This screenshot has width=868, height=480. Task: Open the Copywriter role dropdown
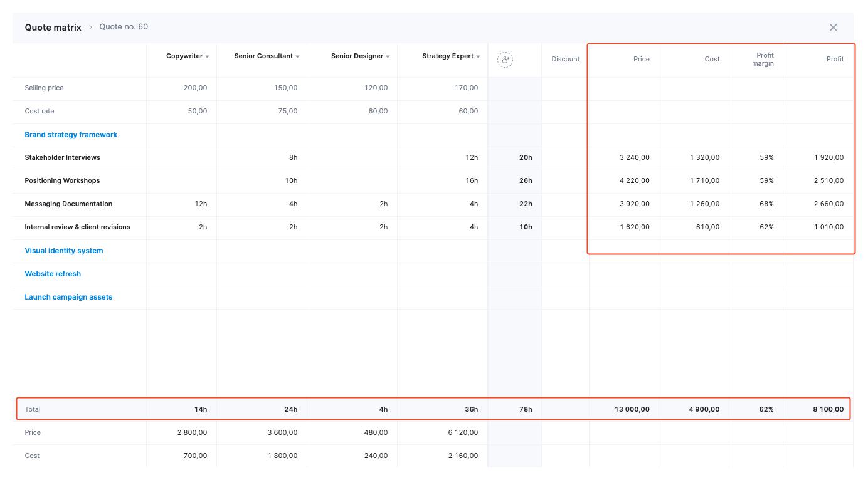click(x=207, y=57)
